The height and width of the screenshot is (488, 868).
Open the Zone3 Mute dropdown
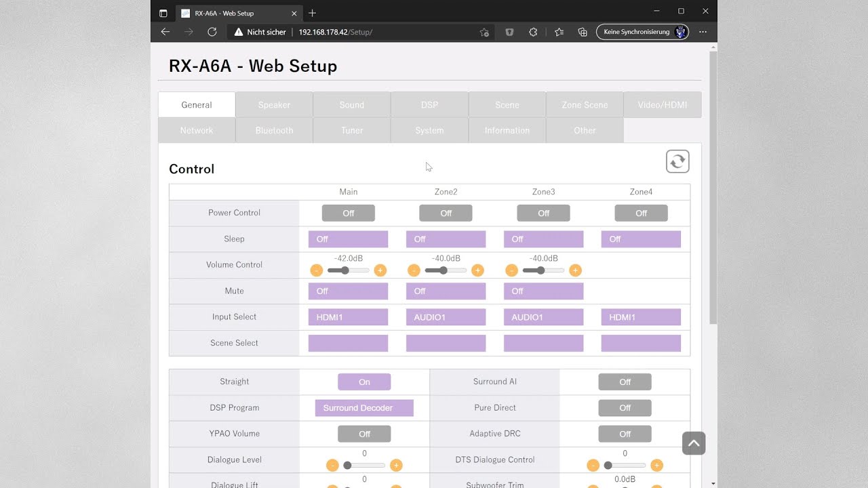pyautogui.click(x=544, y=291)
